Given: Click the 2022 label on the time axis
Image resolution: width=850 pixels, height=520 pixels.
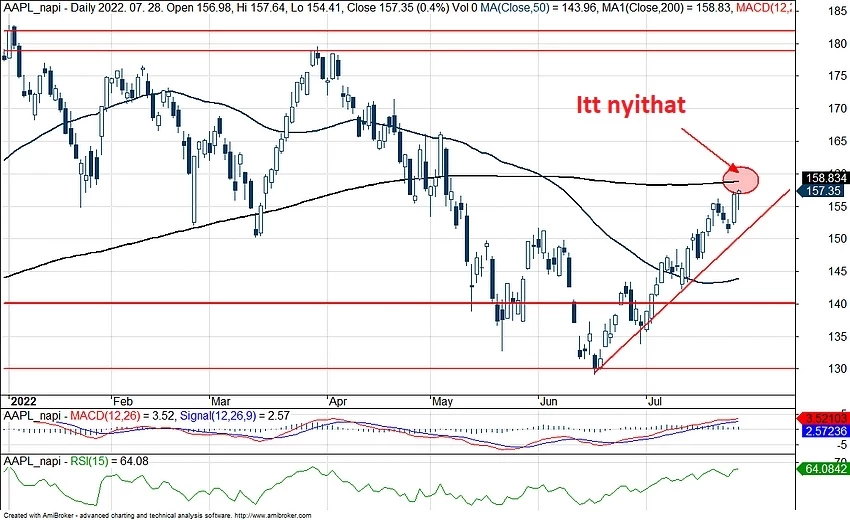Looking at the screenshot, I should coord(24,401).
